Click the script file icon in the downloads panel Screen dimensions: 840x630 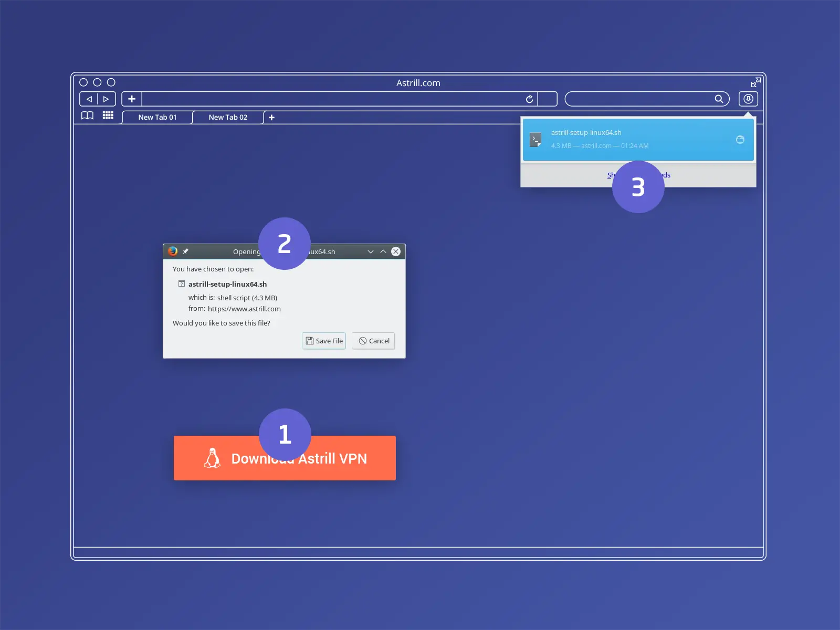pos(535,140)
